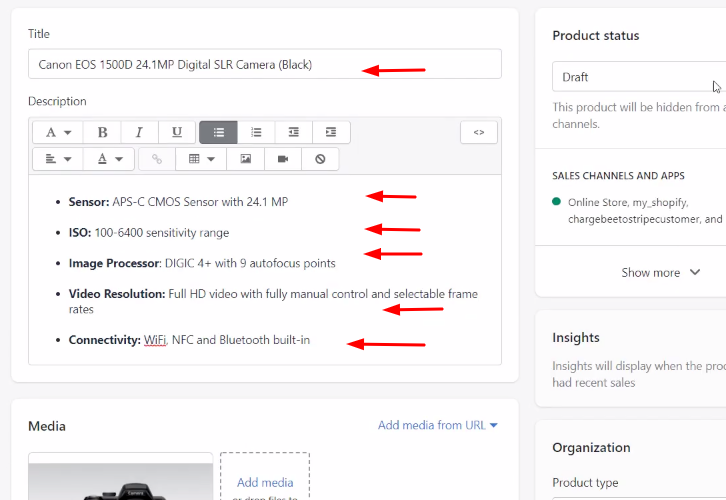Show HTML code view
This screenshot has width=726, height=500.
(x=479, y=132)
